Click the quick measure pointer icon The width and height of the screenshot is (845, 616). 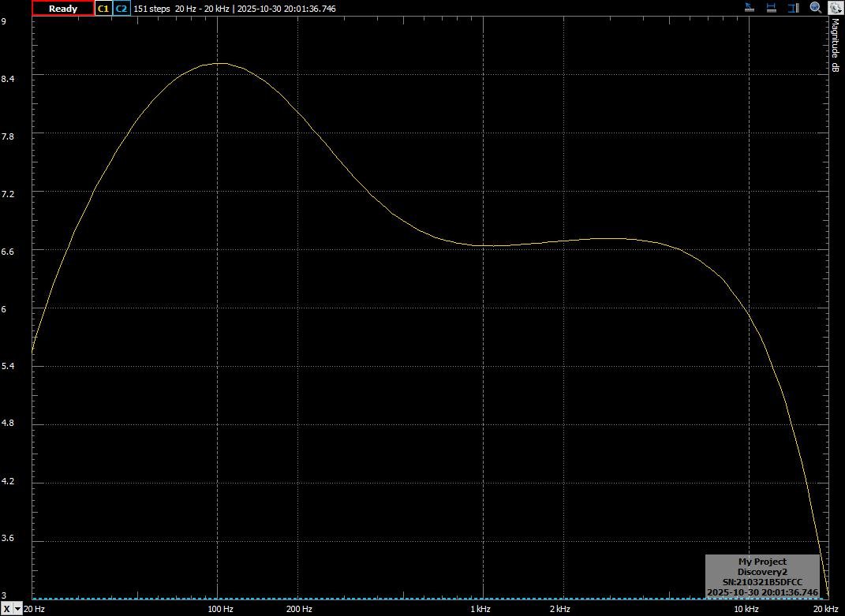point(750,8)
